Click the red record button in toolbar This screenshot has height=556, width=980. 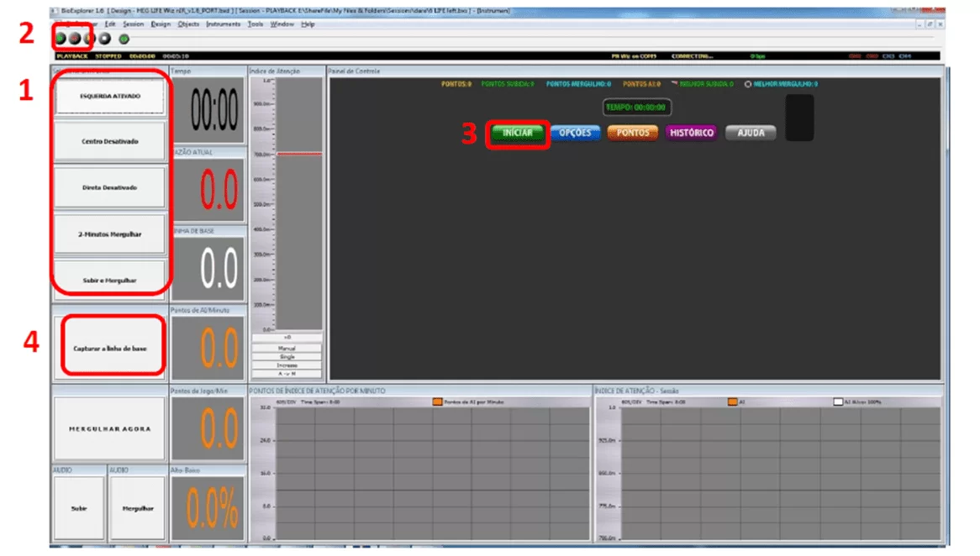click(x=74, y=39)
